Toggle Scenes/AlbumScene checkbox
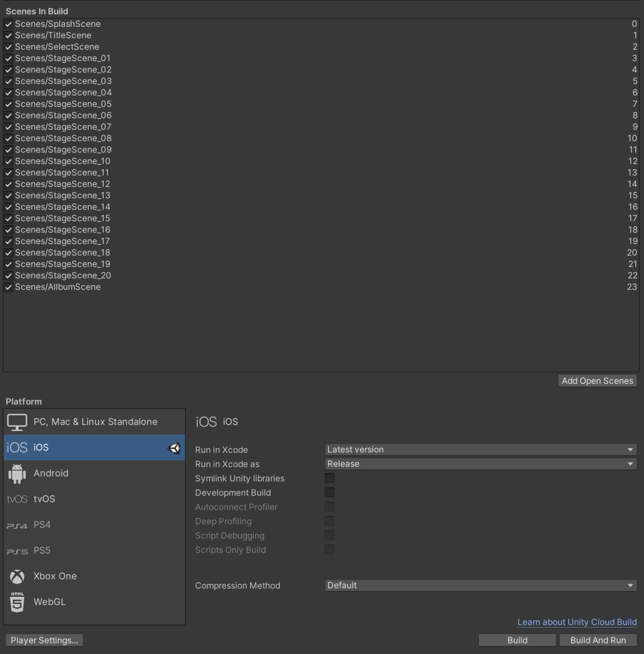Screen dimensions: 644x654 coord(8,287)
